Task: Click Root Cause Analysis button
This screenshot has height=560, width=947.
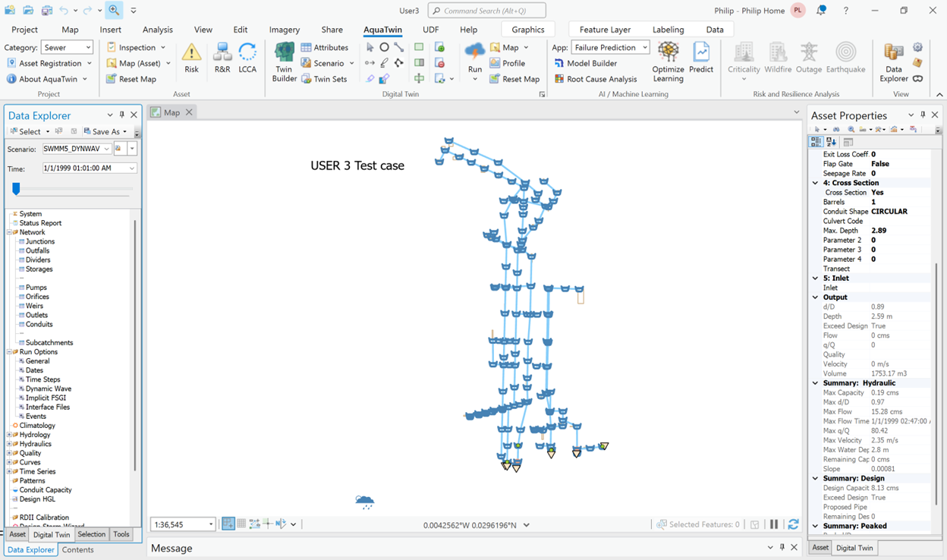Action: 596,79
